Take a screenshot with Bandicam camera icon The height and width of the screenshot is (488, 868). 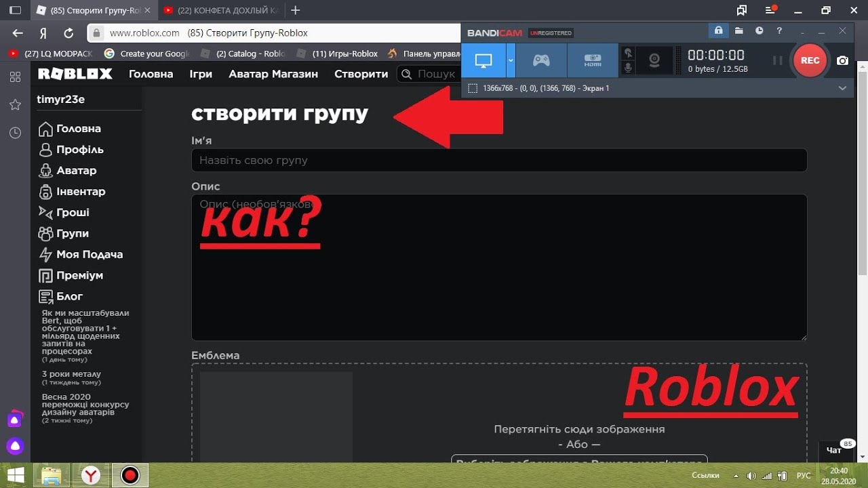point(842,60)
